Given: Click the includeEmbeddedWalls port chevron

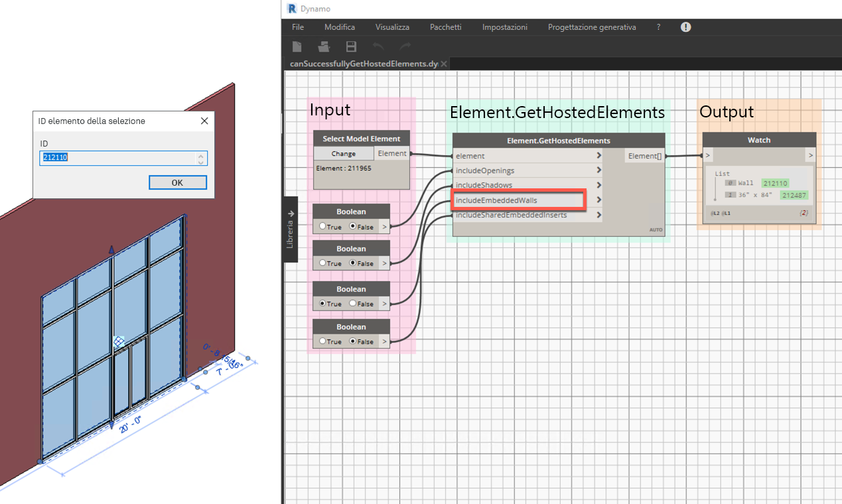Looking at the screenshot, I should tap(598, 200).
